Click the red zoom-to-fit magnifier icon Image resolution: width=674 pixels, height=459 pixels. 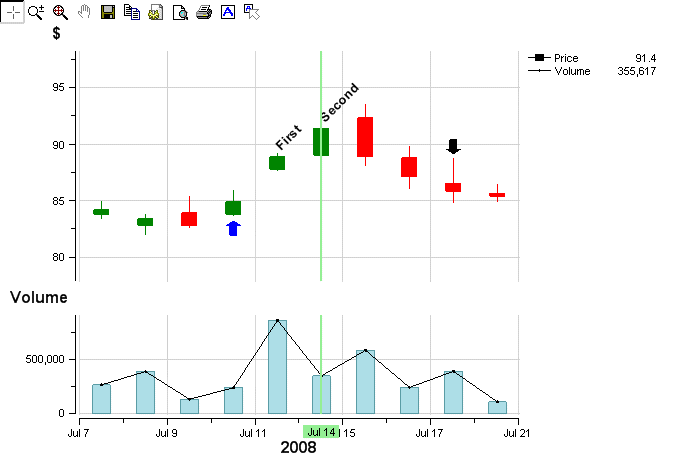click(x=59, y=12)
